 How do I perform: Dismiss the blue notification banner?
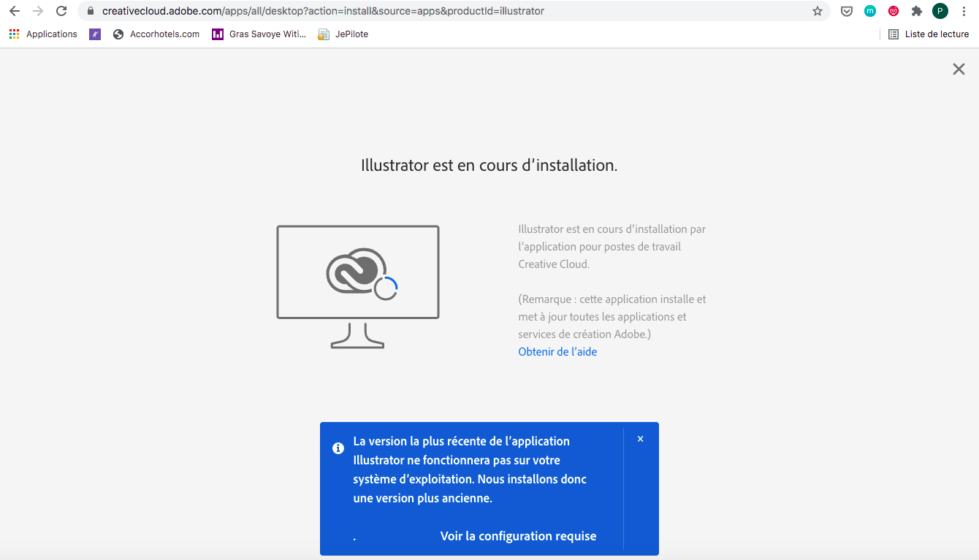[640, 438]
